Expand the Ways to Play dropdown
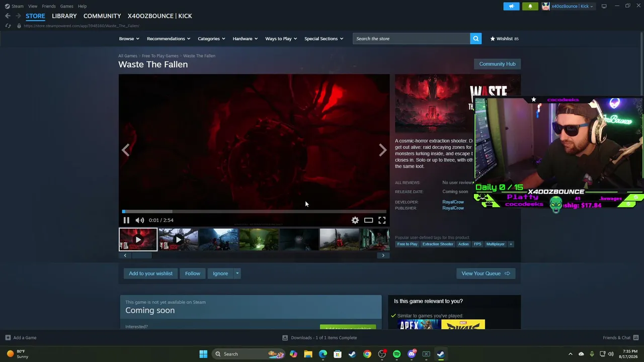This screenshot has width=644, height=362. click(x=281, y=39)
